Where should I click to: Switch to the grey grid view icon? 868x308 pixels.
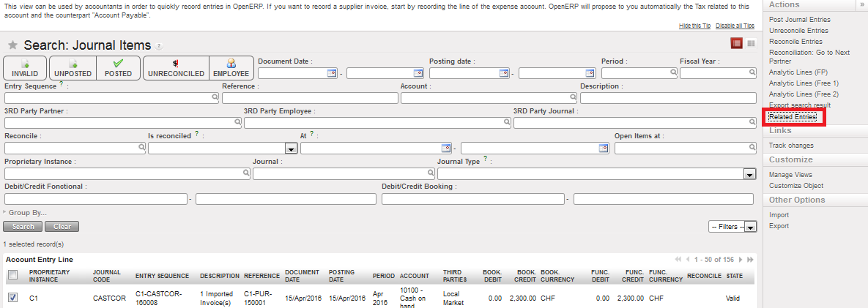[x=751, y=44]
